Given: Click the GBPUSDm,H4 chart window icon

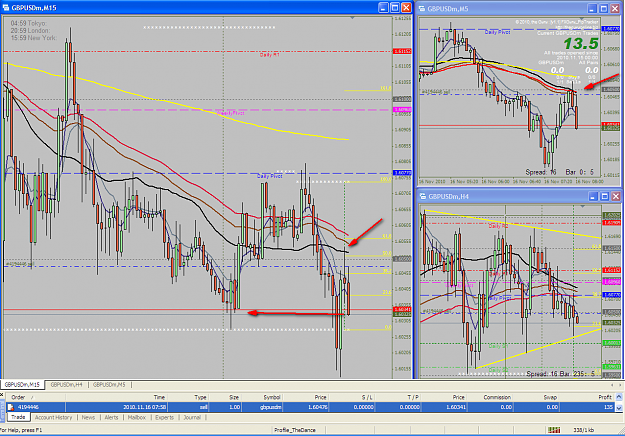Looking at the screenshot, I should (423, 196).
